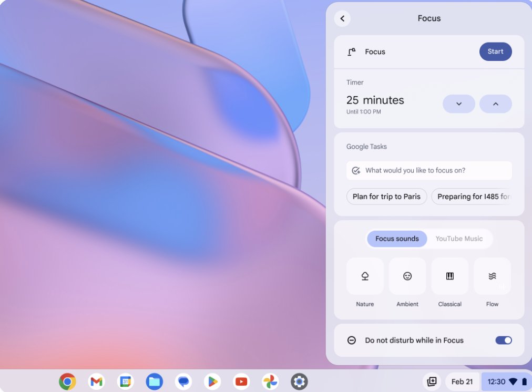This screenshot has width=532, height=392.
Task: Open Google Play Store from the shelf
Action: click(x=212, y=381)
